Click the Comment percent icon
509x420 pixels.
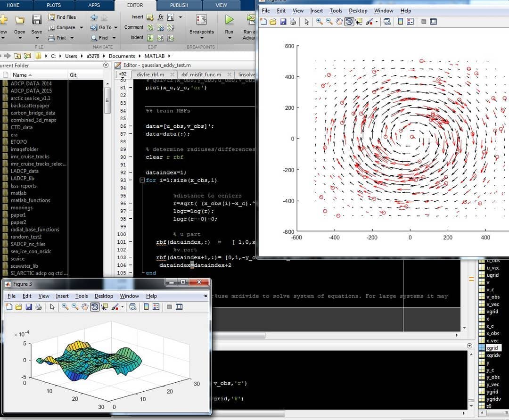[x=150, y=28]
